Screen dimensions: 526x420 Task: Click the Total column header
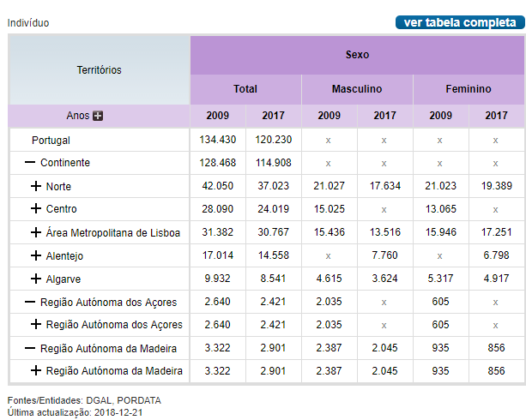point(245,89)
